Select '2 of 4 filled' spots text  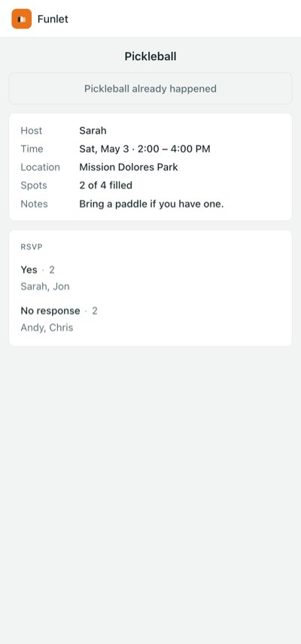(x=105, y=185)
